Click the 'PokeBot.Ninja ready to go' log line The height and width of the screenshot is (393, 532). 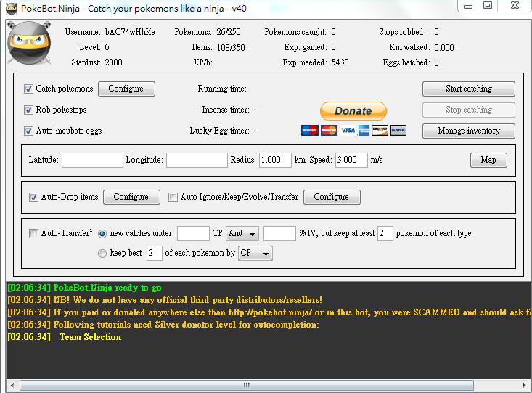point(84,288)
